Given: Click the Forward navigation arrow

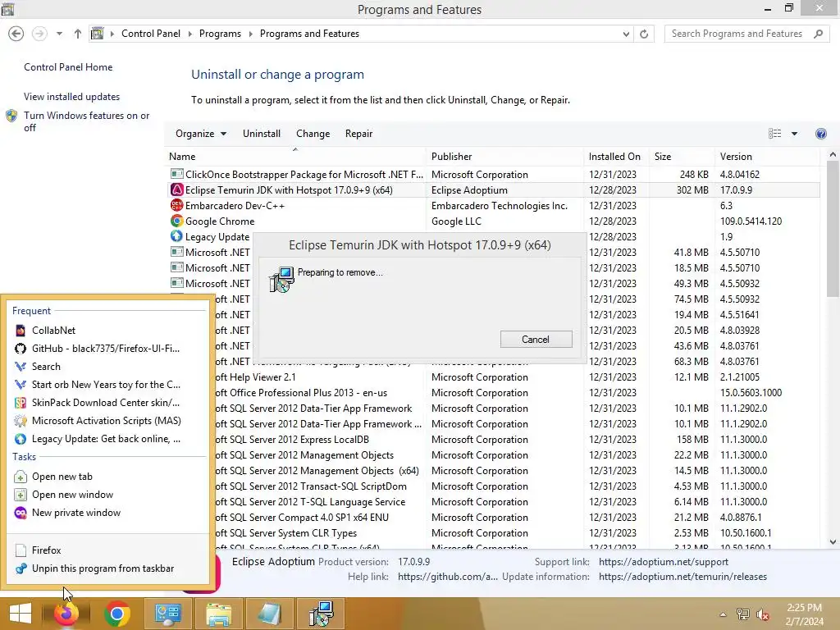Looking at the screenshot, I should tap(39, 34).
